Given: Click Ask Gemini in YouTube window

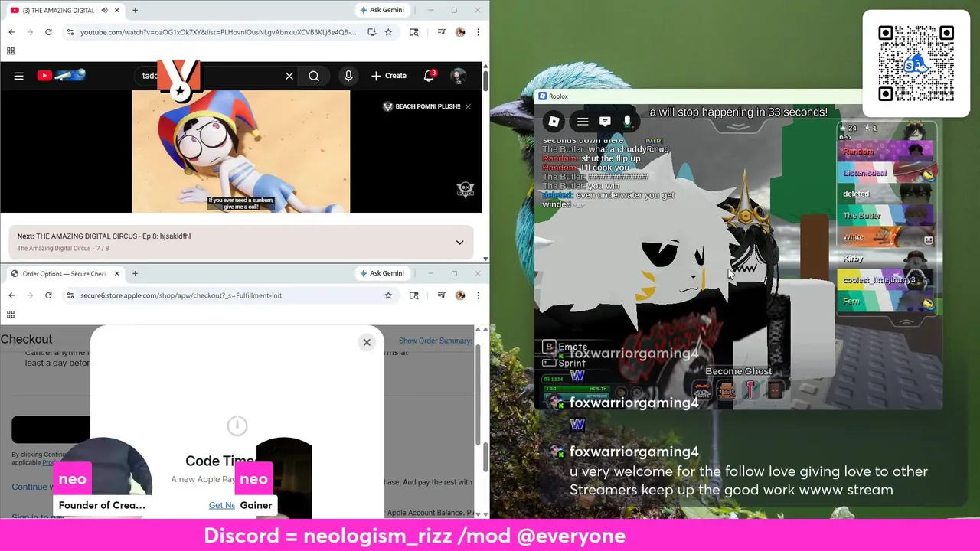Looking at the screenshot, I should click(381, 10).
